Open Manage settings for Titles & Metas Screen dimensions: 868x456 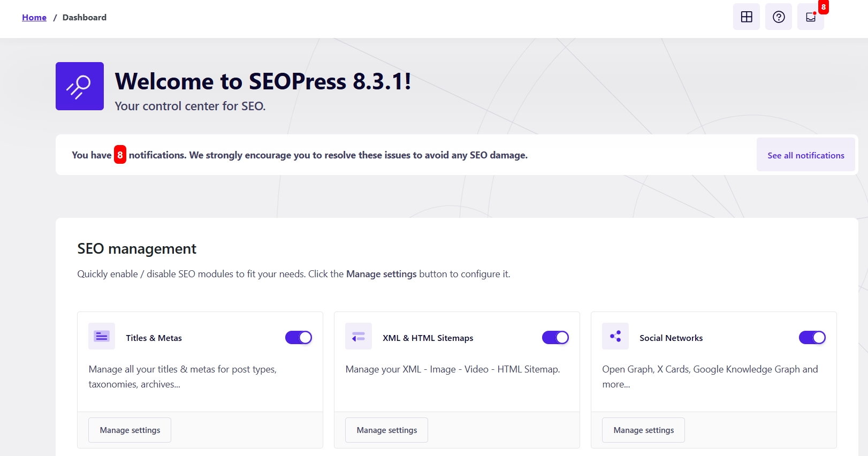[x=130, y=430]
